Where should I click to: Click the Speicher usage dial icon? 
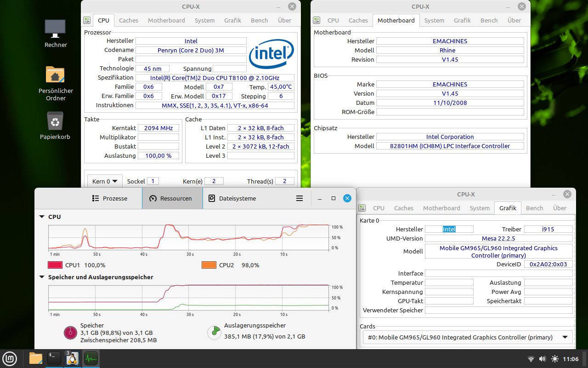(70, 333)
